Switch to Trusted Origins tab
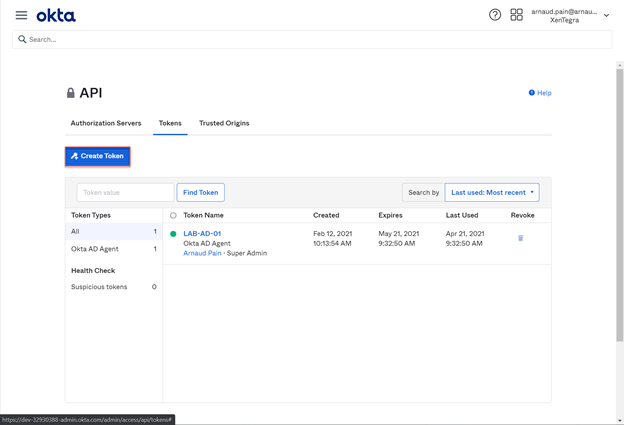The height and width of the screenshot is (425, 624). [224, 123]
